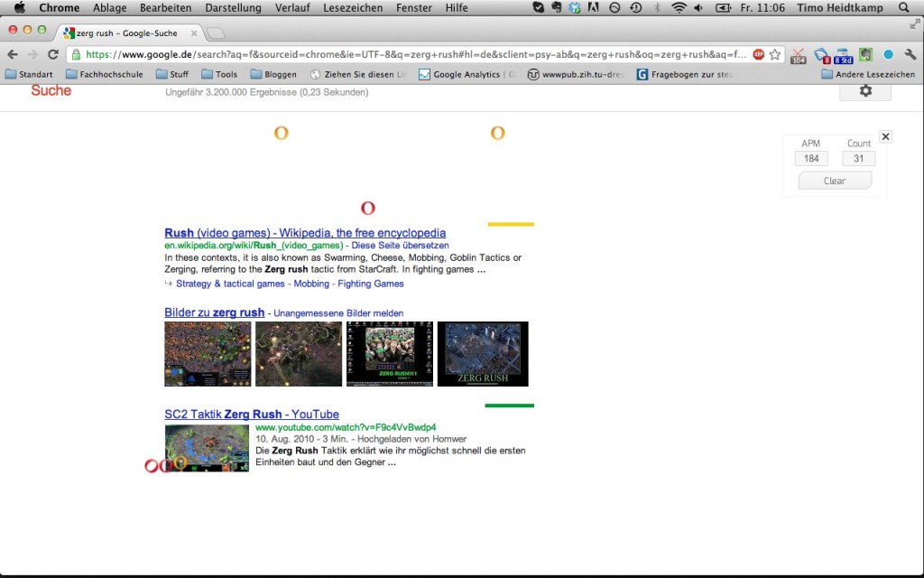
Task: Click the Adobe icon in the menu bar
Action: [x=594, y=7]
